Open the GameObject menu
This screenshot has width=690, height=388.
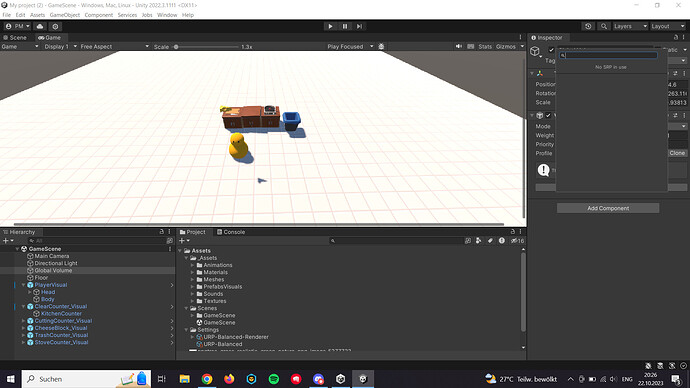click(x=65, y=15)
